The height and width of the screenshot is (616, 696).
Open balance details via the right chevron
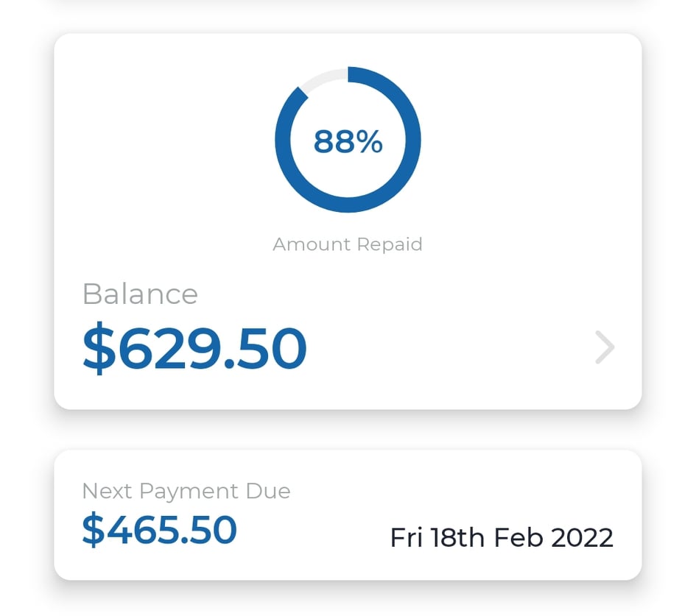605,347
